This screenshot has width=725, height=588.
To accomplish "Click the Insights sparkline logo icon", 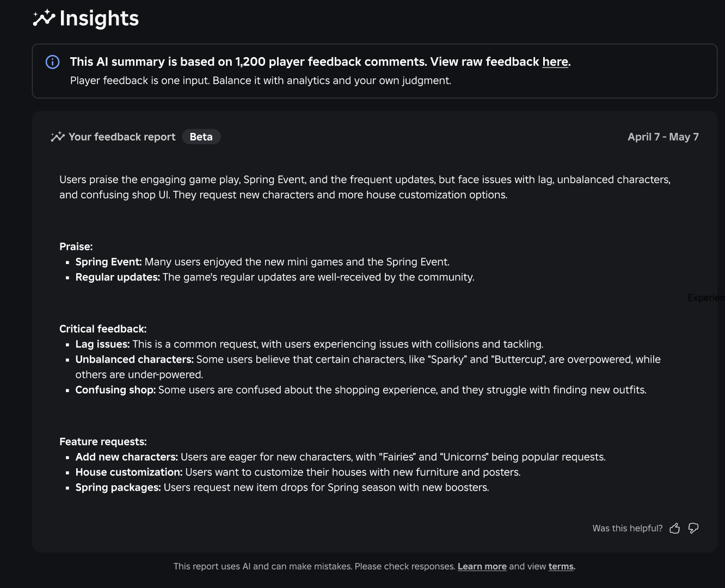I will pyautogui.click(x=44, y=17).
